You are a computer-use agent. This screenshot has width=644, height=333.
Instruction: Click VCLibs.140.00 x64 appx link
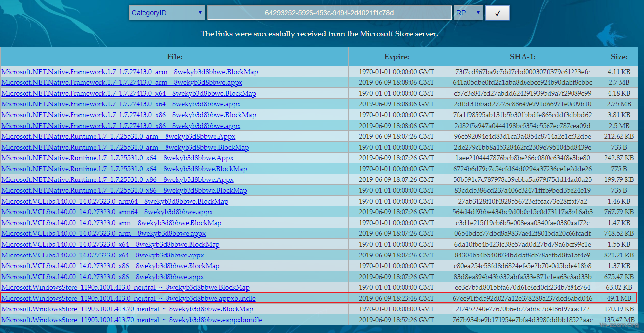[x=103, y=255]
